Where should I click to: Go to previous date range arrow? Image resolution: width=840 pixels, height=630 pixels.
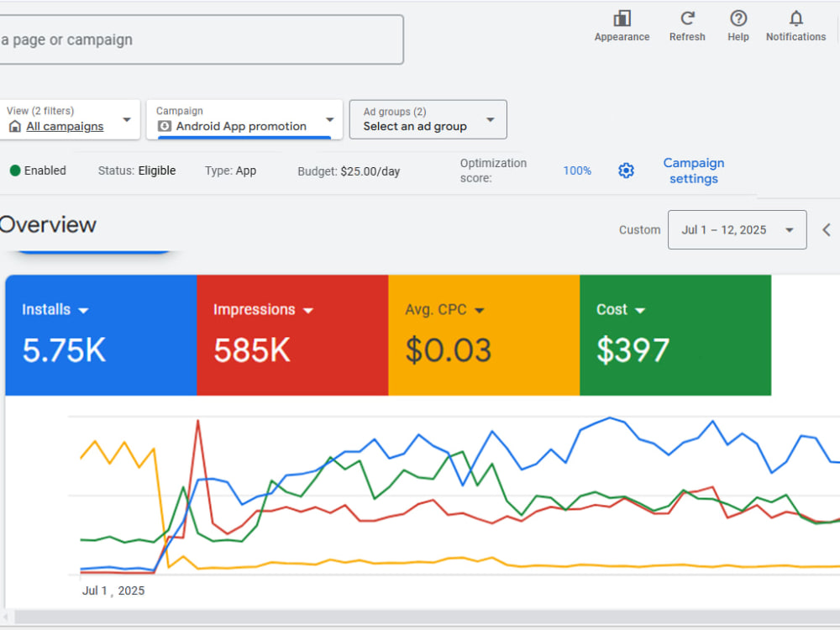click(x=827, y=230)
